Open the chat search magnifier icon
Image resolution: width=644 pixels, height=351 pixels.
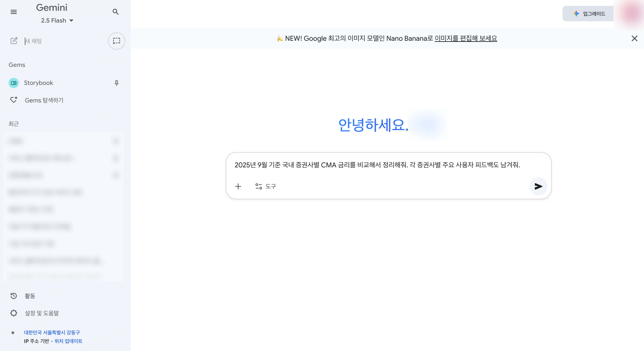pos(115,12)
